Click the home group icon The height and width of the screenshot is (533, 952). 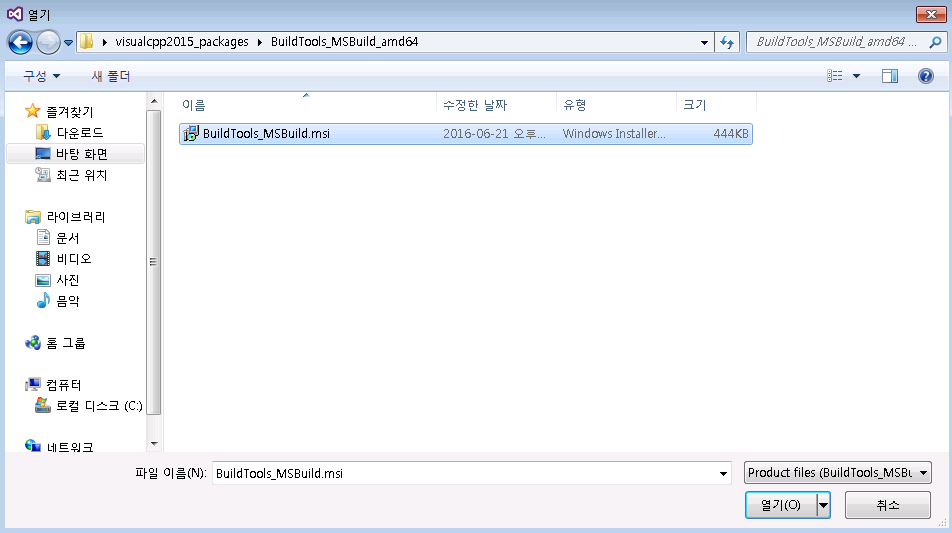click(x=33, y=343)
